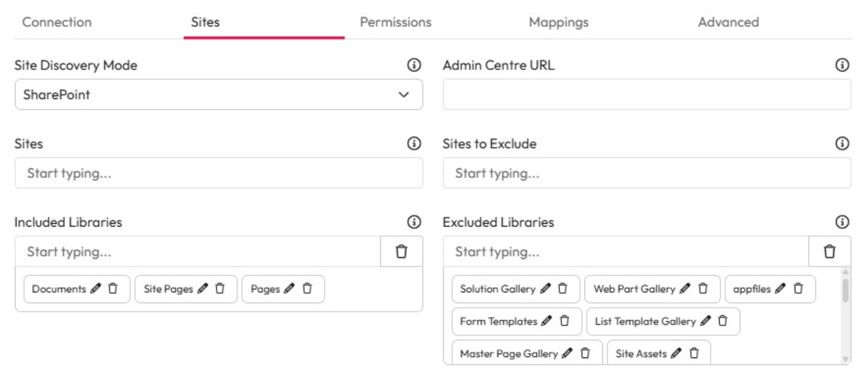This screenshot has height=377, width=868.
Task: Open the Site Discovery Mode dropdown
Action: 219,94
